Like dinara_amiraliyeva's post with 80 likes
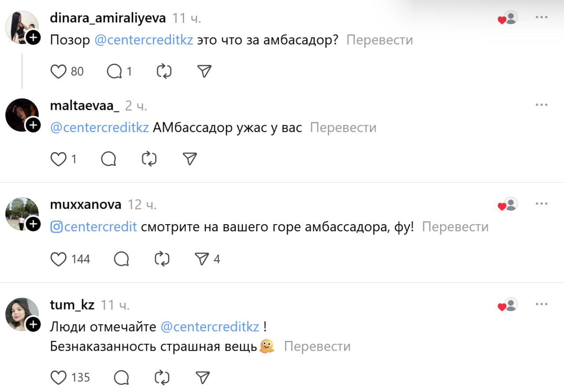The height and width of the screenshot is (392, 564). pyautogui.click(x=58, y=71)
